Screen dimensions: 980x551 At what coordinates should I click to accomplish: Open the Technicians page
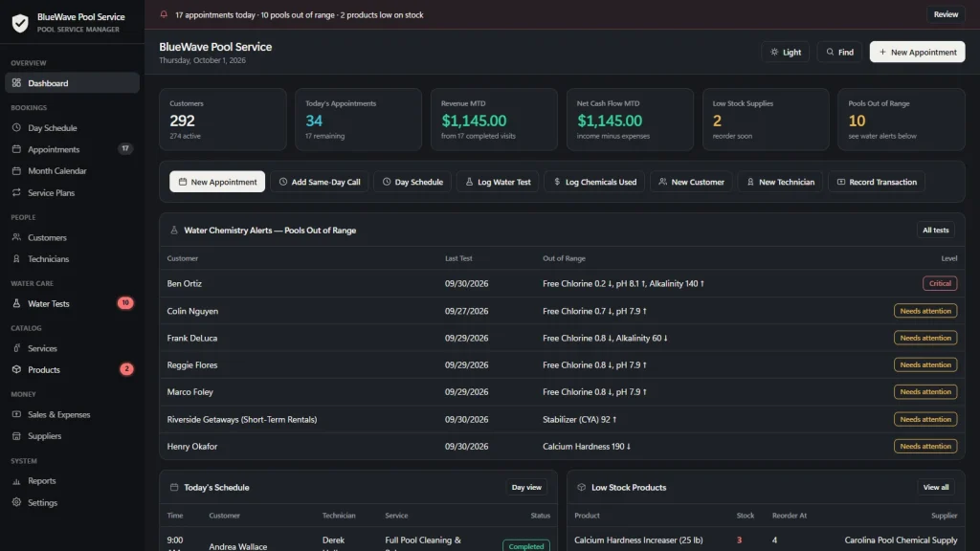point(72,258)
